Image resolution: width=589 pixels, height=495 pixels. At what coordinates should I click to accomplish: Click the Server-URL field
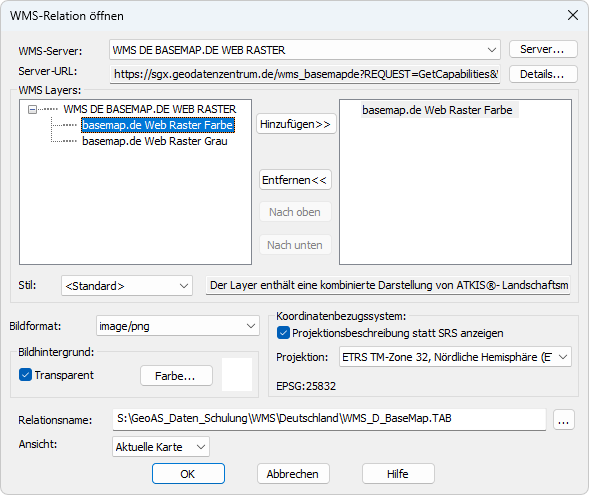click(x=305, y=74)
